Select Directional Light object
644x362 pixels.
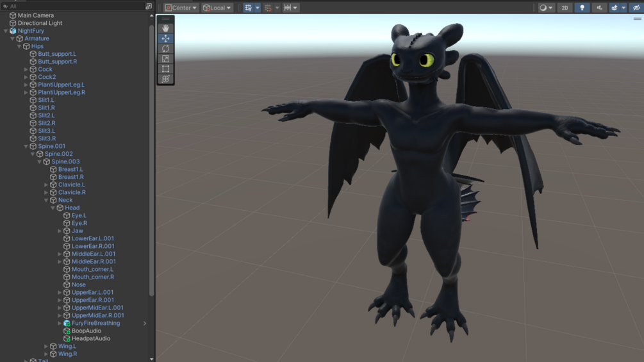click(x=40, y=23)
